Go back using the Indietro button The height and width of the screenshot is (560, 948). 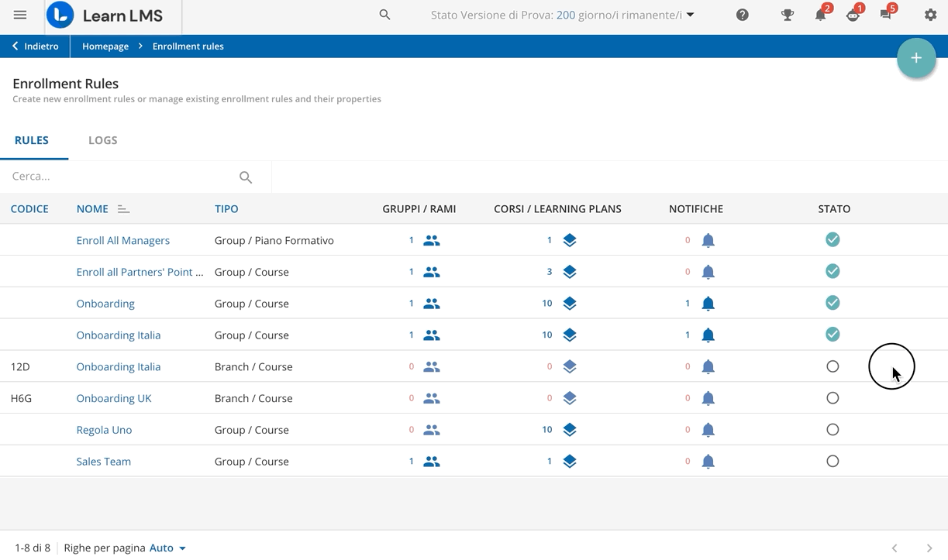36,46
